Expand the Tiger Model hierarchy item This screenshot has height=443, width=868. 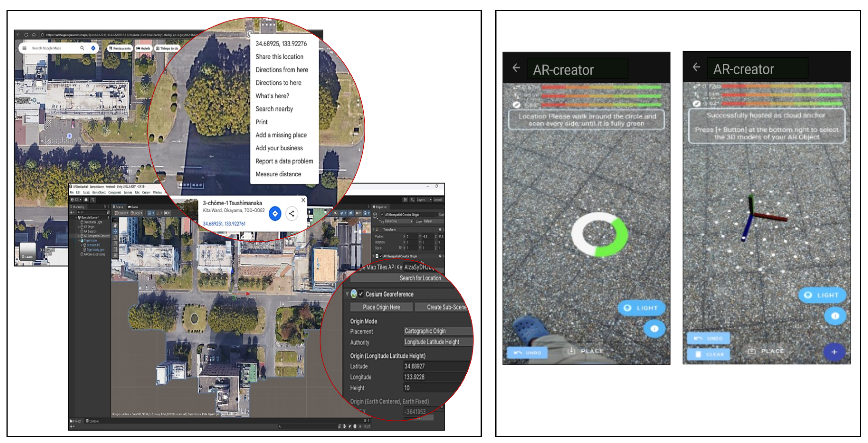point(79,241)
